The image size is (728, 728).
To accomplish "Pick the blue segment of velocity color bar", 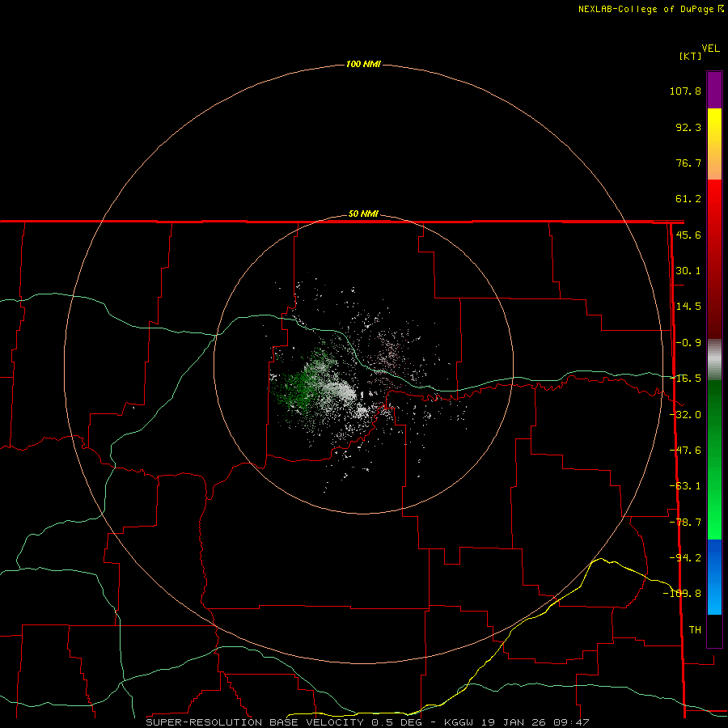I will (714, 577).
